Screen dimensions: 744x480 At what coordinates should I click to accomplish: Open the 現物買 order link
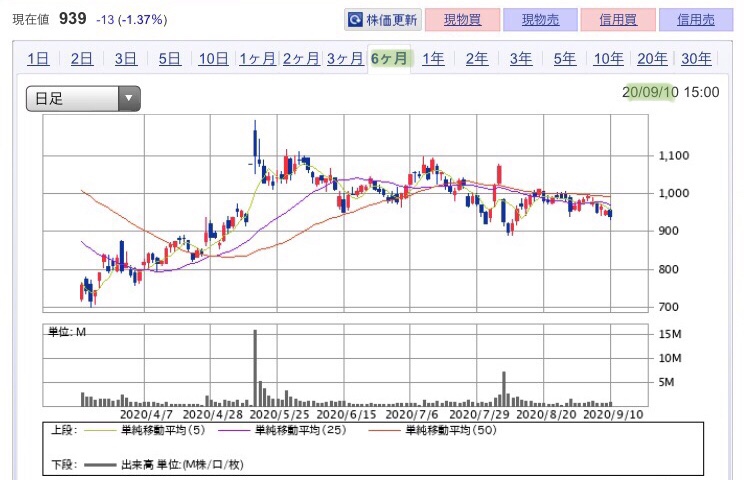point(463,19)
